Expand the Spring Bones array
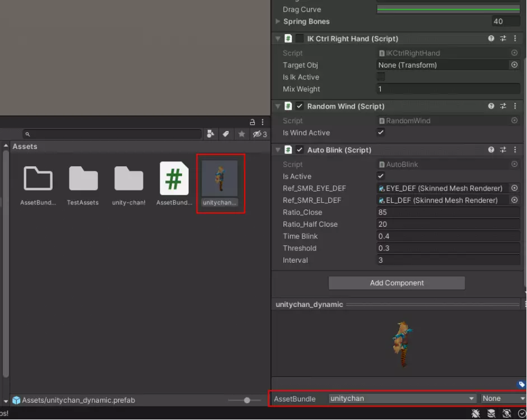The height and width of the screenshot is (420, 527). pyautogui.click(x=278, y=21)
